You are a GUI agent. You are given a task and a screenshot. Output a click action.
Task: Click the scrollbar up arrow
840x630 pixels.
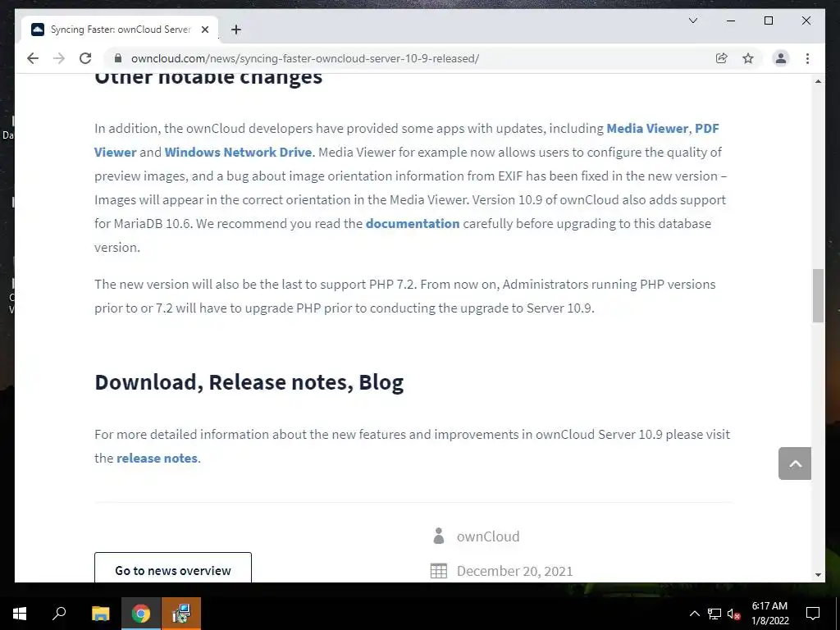818,81
